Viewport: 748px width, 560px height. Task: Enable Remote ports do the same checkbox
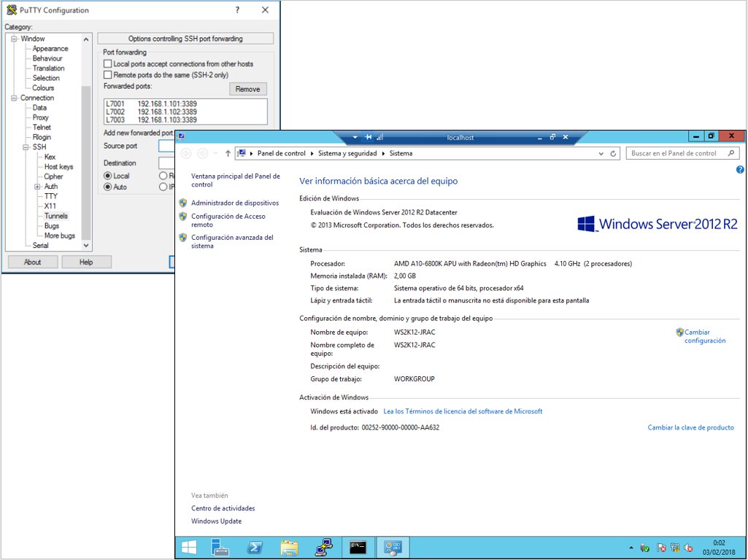tap(108, 75)
